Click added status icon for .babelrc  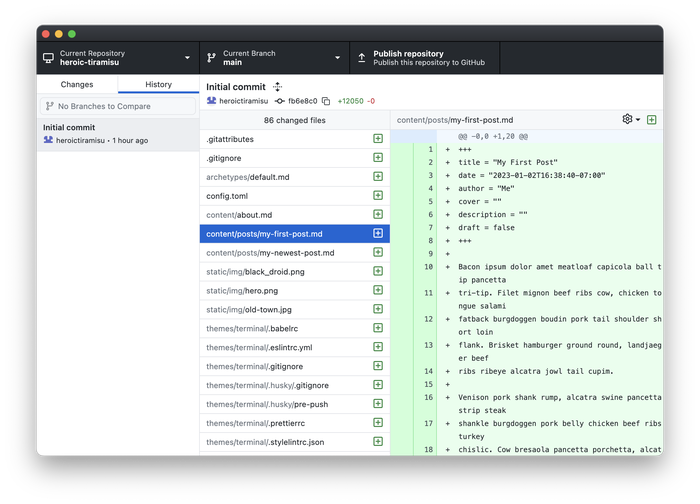click(378, 328)
